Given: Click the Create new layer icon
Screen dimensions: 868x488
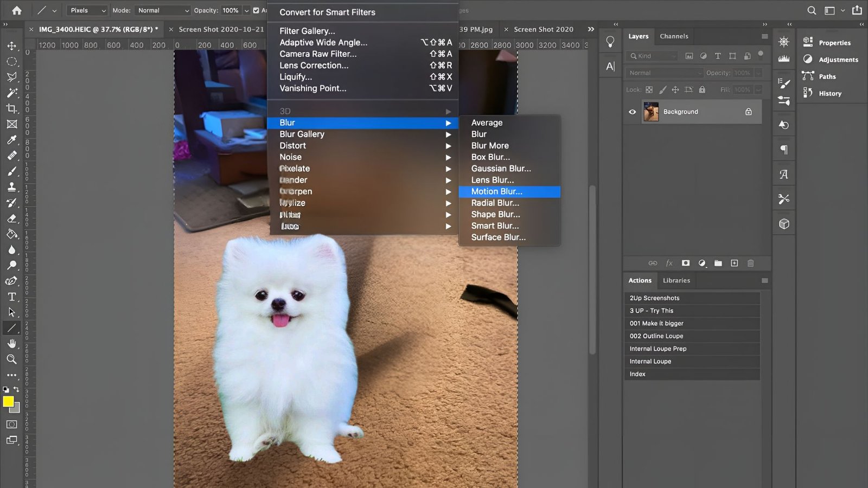Looking at the screenshot, I should point(735,263).
